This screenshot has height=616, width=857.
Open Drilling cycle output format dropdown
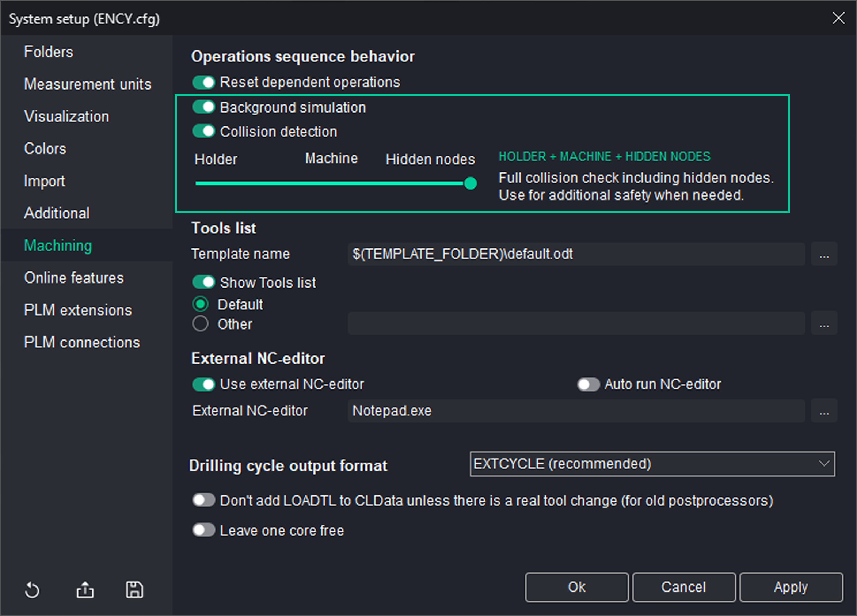coord(652,464)
